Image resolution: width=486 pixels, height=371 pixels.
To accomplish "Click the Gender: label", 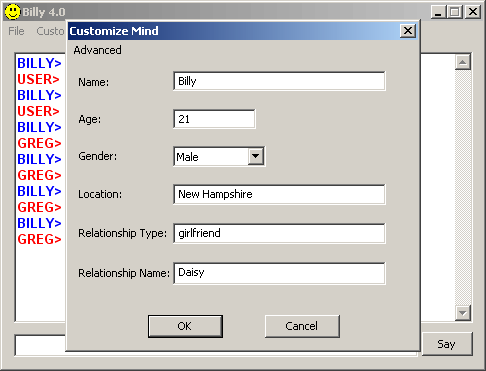I will [x=98, y=156].
